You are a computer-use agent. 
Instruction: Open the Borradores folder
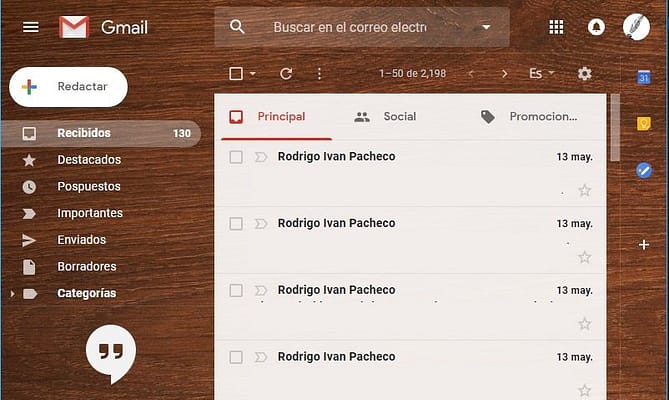[x=87, y=267]
